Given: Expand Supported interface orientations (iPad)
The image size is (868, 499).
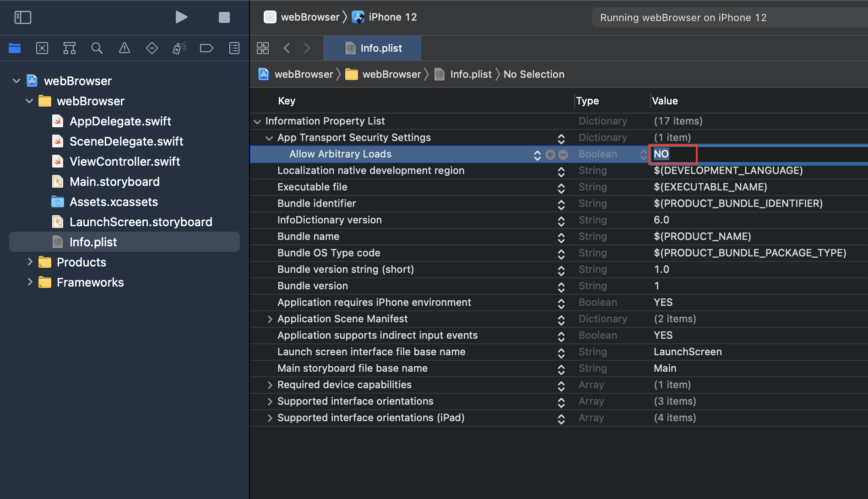Looking at the screenshot, I should (270, 418).
